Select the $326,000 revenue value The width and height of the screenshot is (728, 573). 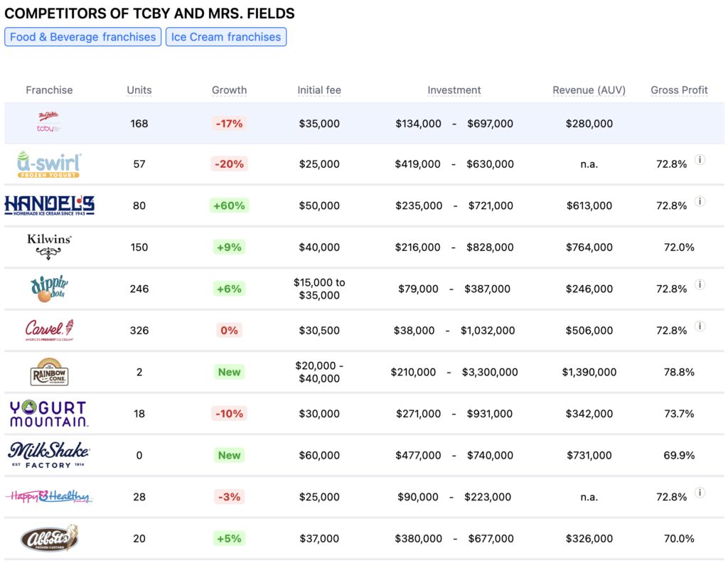pos(589,539)
